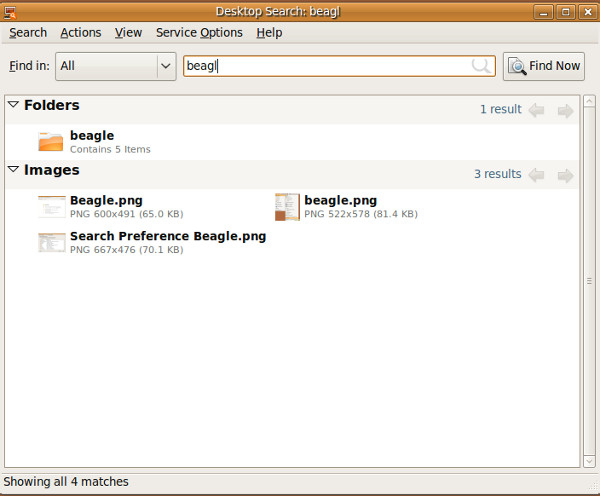Screen dimensions: 600x496
Task: Click 'PNG 667x476 (70.1 KB)' details text
Action: point(127,250)
